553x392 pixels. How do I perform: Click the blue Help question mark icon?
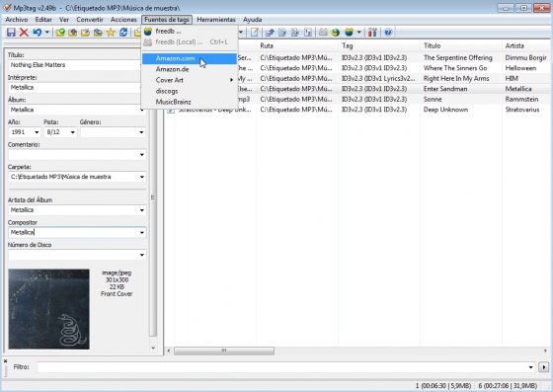click(x=388, y=33)
